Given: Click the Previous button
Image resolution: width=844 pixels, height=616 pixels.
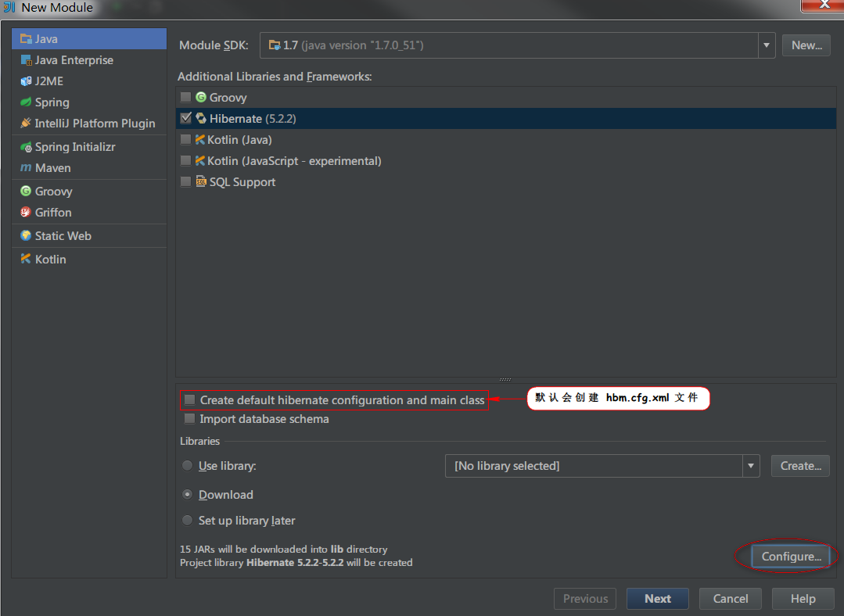Looking at the screenshot, I should (x=585, y=599).
